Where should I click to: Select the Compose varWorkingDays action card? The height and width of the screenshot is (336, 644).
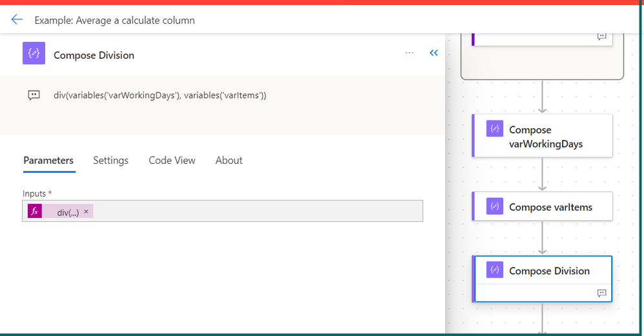542,136
